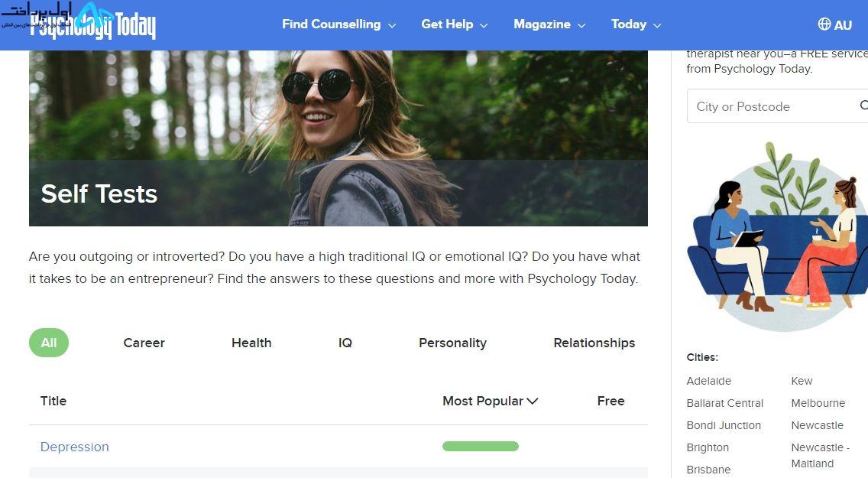Expand the Get Help dropdown chevron
The height and width of the screenshot is (478, 868).
(x=484, y=25)
